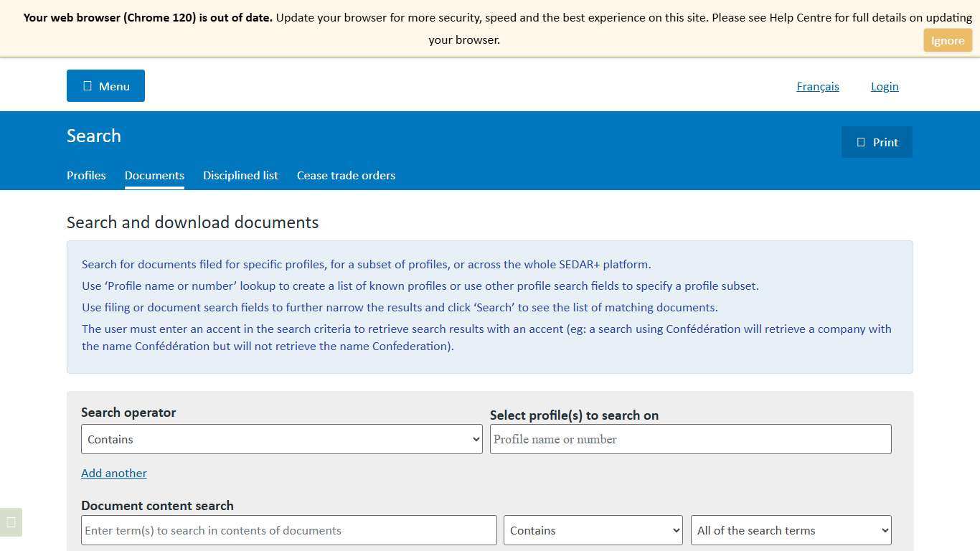This screenshot has width=980, height=551.
Task: Click the printer icon beside Print
Action: click(x=861, y=142)
